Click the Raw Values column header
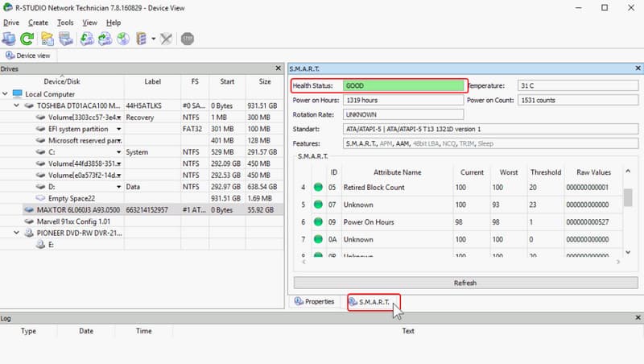Screen dimensions: 644x364 (x=593, y=172)
